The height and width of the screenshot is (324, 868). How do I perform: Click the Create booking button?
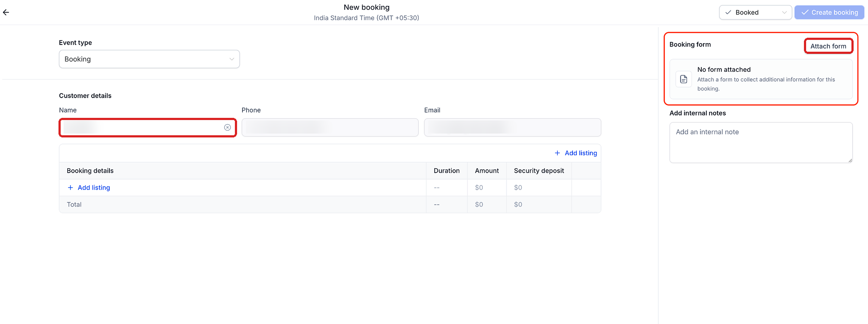(x=829, y=13)
